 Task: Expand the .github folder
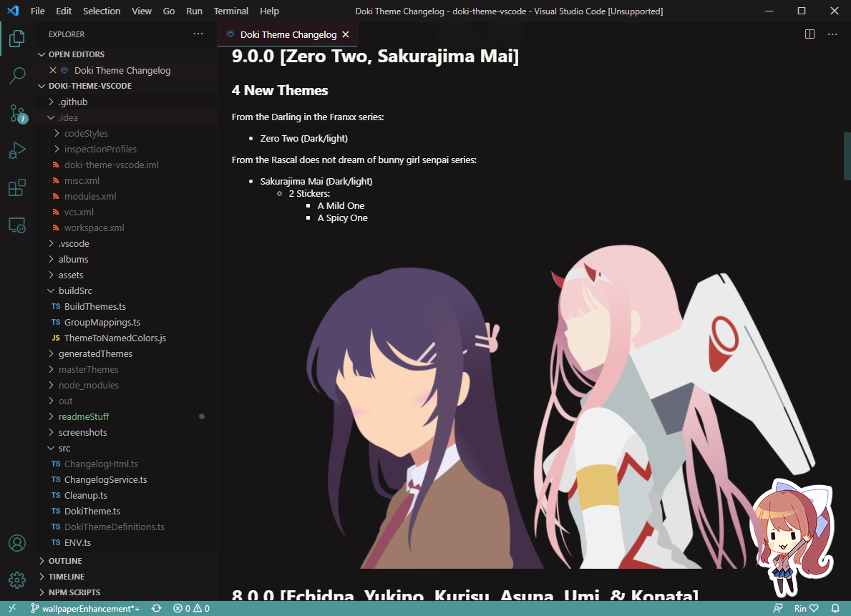125,102
